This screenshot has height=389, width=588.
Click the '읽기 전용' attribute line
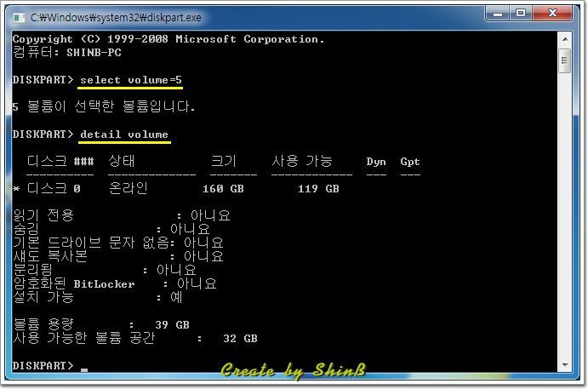click(x=122, y=215)
